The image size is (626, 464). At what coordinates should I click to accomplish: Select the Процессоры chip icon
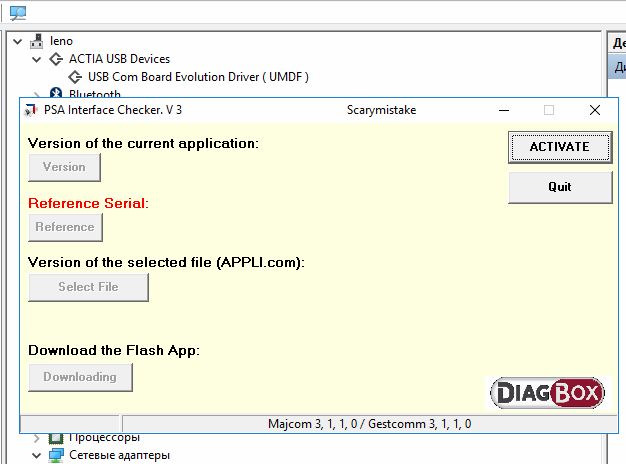56,438
